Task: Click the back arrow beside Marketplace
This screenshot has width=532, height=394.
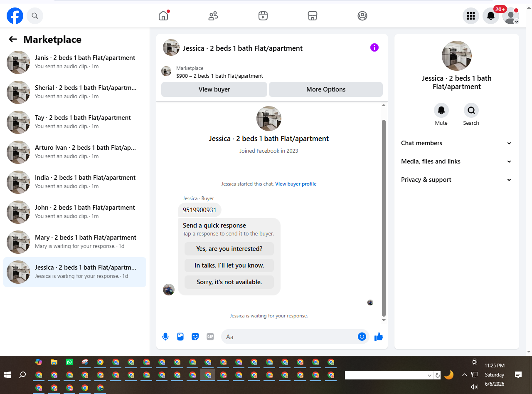Action: coord(13,39)
